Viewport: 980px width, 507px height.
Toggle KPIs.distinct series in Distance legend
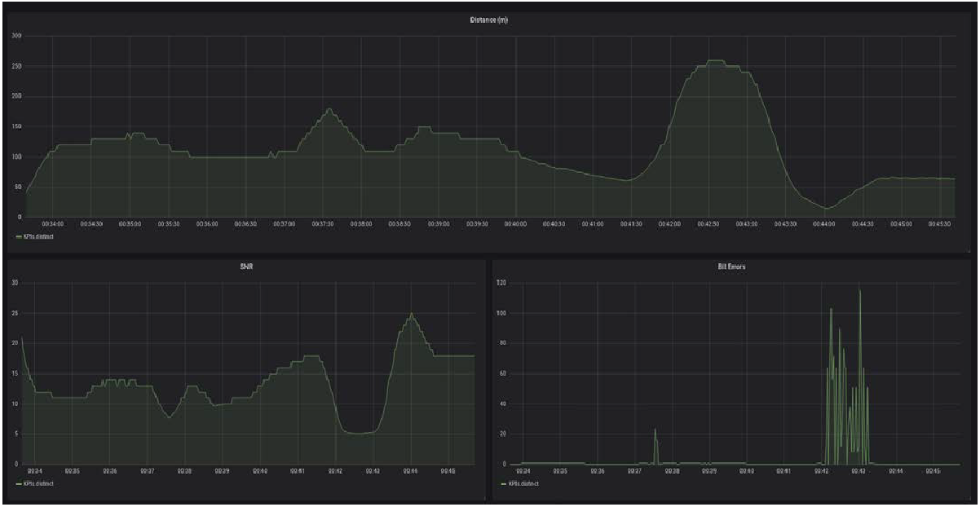pyautogui.click(x=35, y=236)
